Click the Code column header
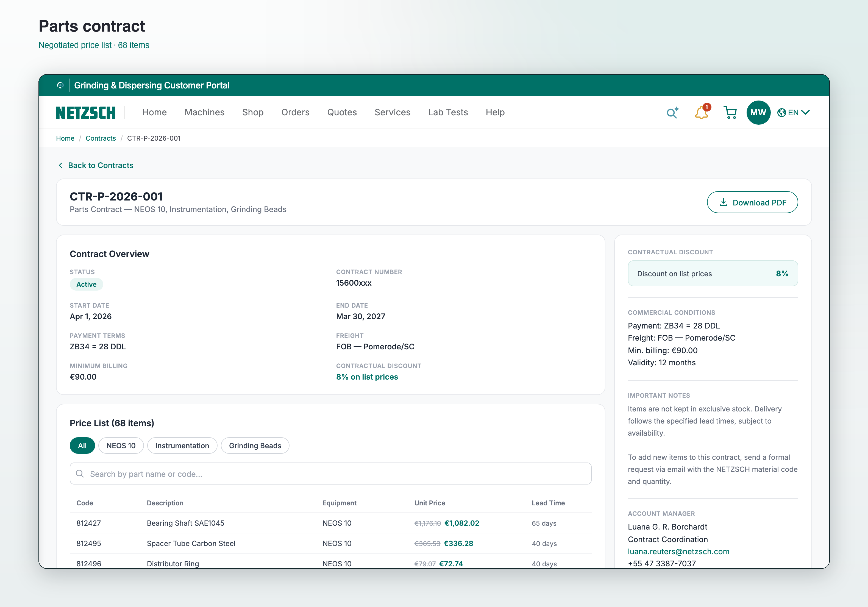868x607 pixels. click(x=85, y=503)
